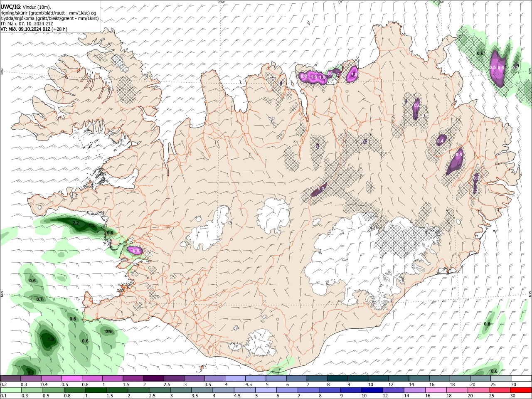Click the 'VT: Mið. 09.10.2024 01Z (+28 h)' line
Viewport: 532px width, 399px height.
pos(34,29)
